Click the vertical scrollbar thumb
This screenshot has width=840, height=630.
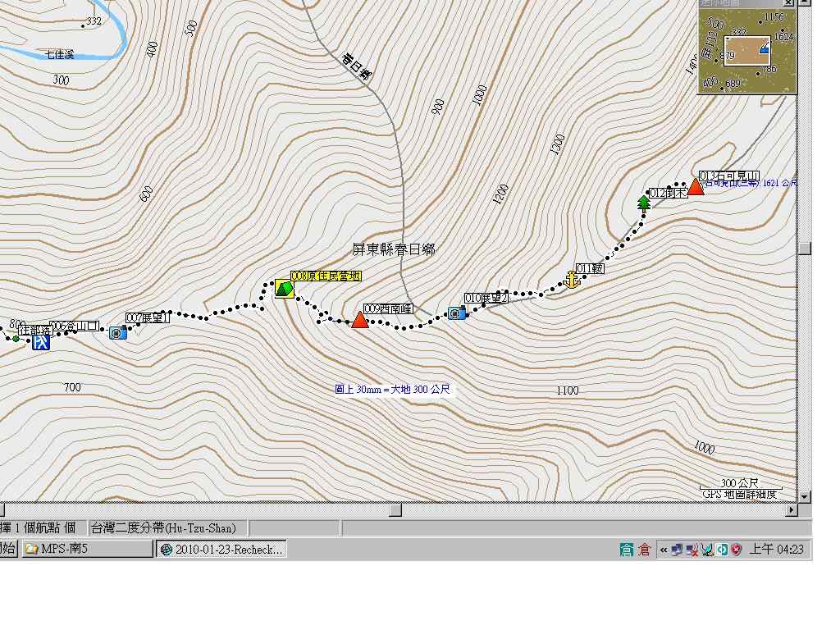pyautogui.click(x=805, y=249)
